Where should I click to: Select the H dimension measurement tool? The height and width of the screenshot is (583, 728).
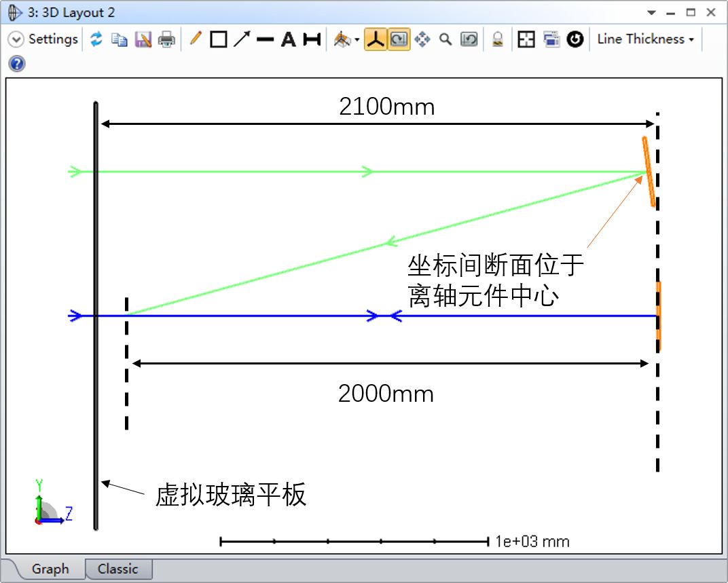click(312, 39)
